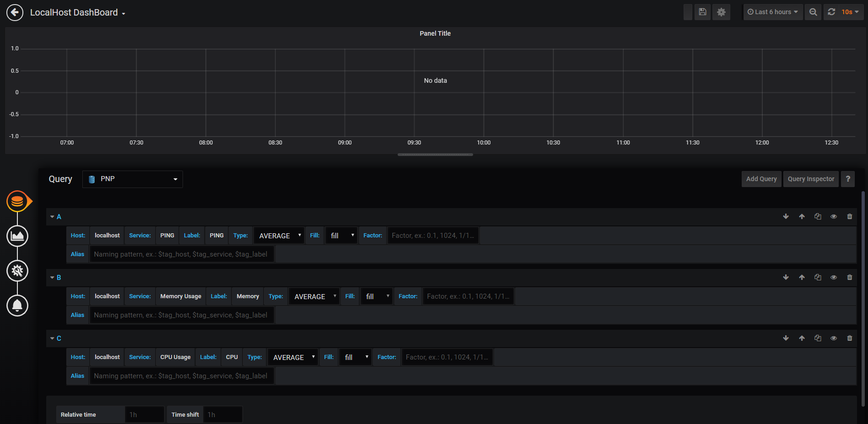The image size is (868, 424).
Task: Move query C up with arrow
Action: pyautogui.click(x=802, y=338)
